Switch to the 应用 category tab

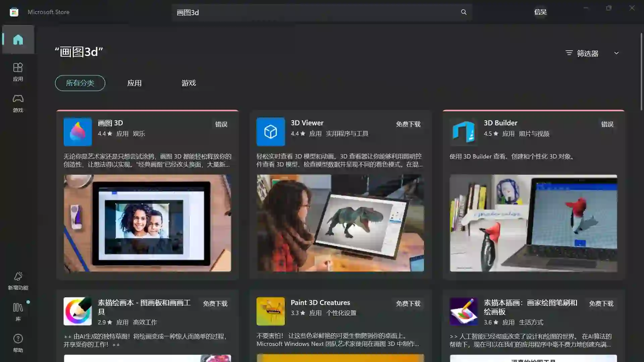point(135,83)
